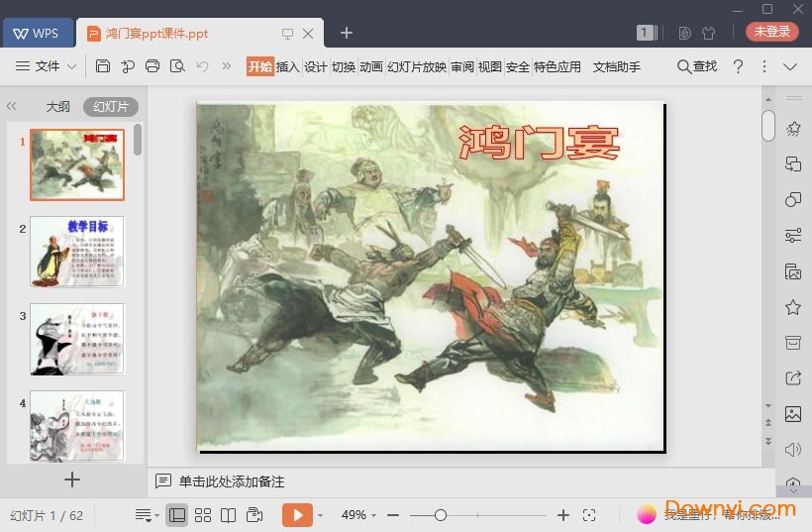Click the notes icon beside 单击此处添加备注
812x532 pixels.
click(x=163, y=481)
